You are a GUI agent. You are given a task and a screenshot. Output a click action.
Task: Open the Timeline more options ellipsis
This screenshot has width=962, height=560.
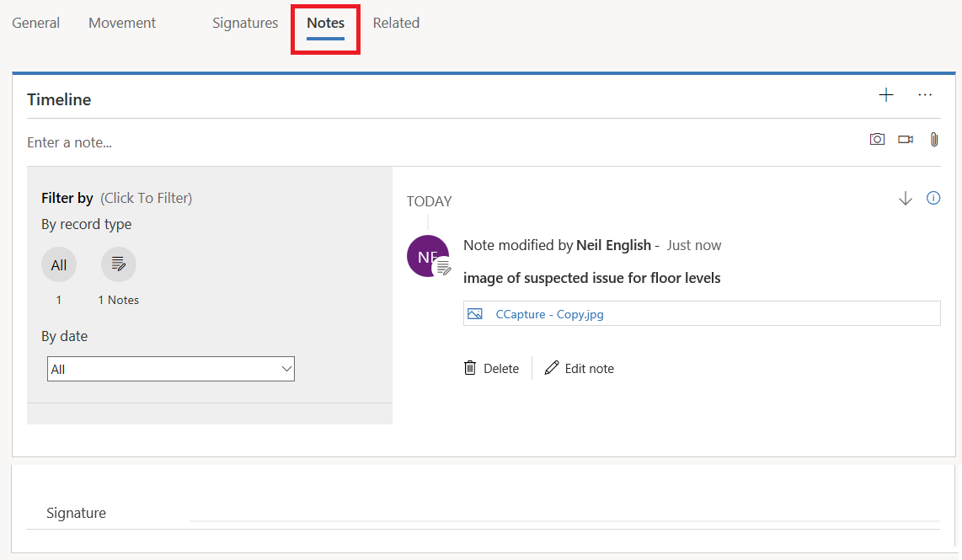[925, 95]
